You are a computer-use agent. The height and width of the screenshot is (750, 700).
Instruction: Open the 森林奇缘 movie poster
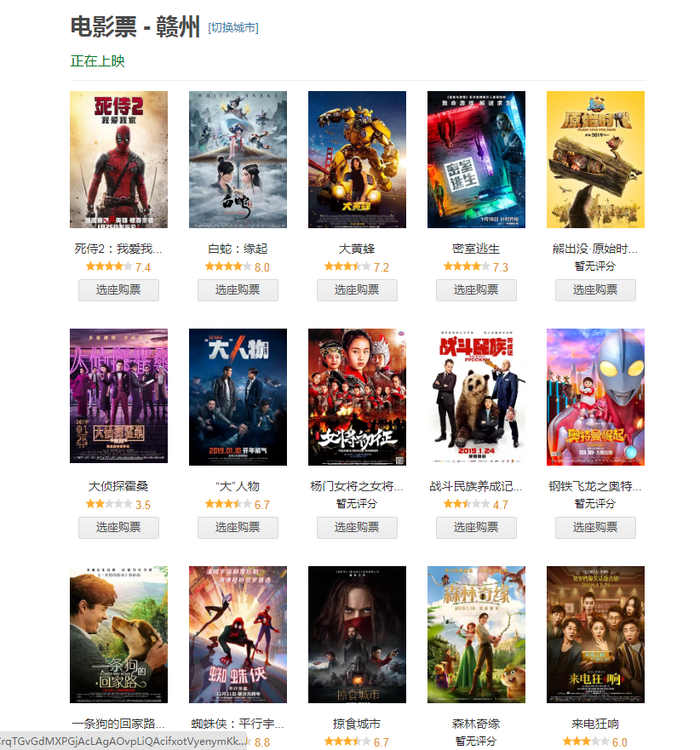point(476,635)
